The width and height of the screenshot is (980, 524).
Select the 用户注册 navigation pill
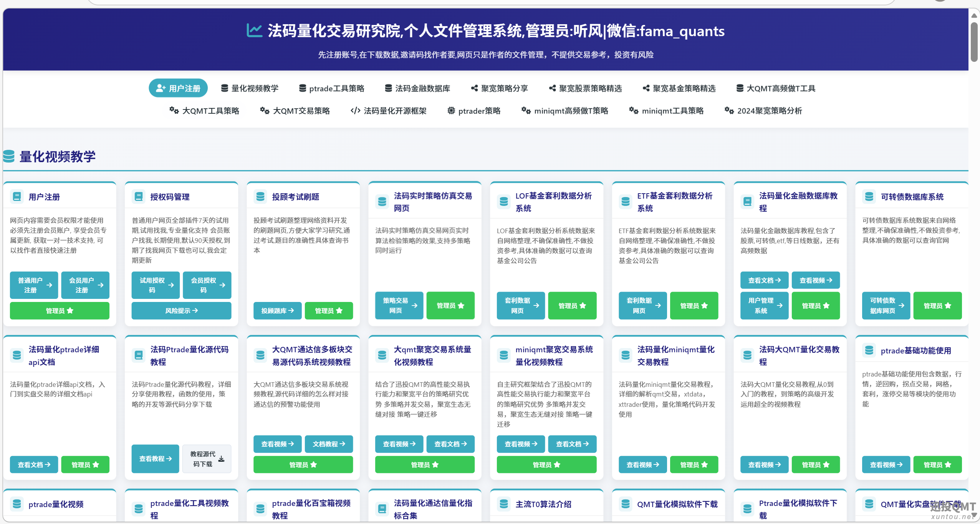[178, 88]
